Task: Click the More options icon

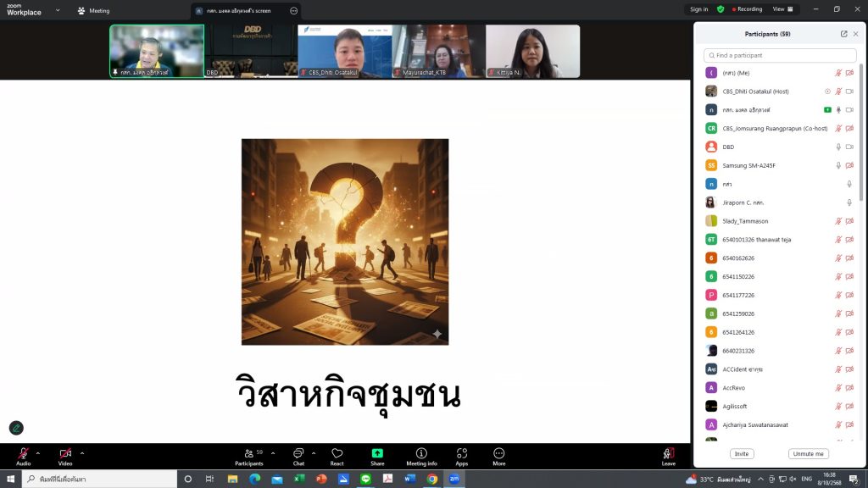Action: [498, 456]
